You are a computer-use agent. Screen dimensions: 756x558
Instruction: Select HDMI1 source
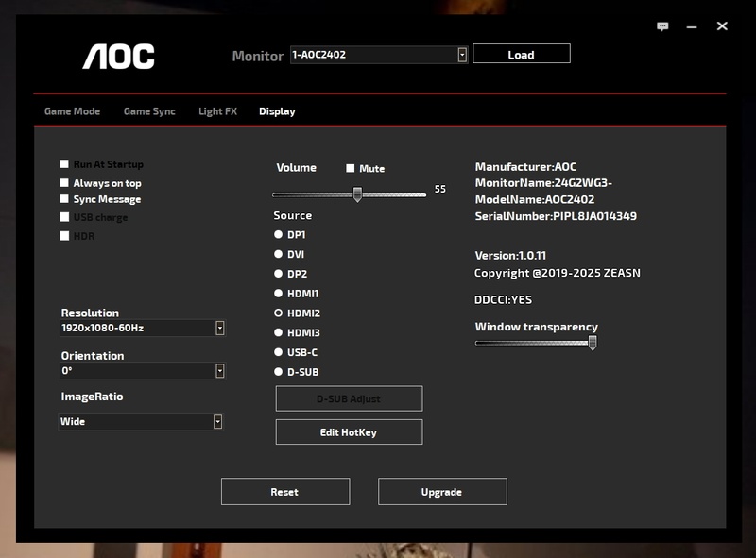tap(278, 293)
